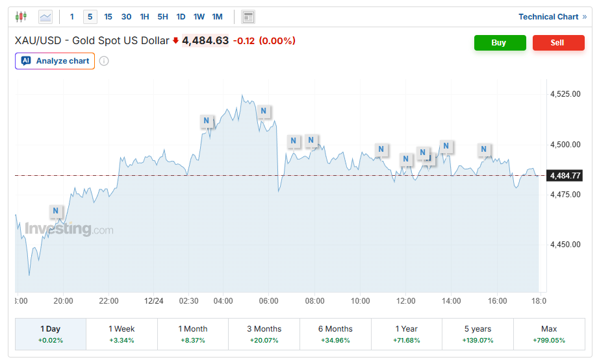Select the 1H interval
This screenshot has height=364, width=599.
tap(144, 17)
